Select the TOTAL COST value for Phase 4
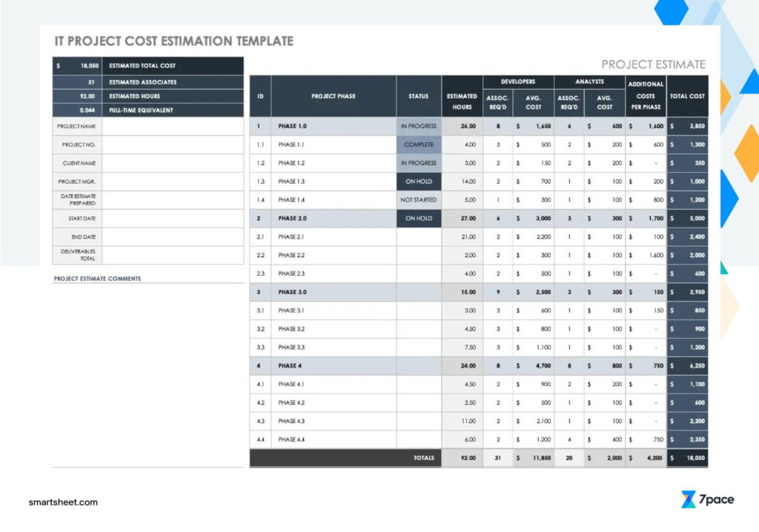Viewport: 759px width, 532px height. [686, 365]
